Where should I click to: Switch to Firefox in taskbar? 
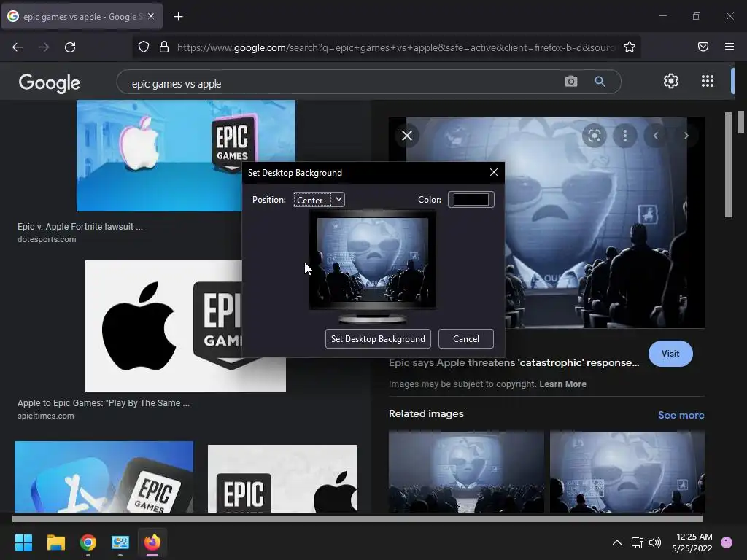(x=152, y=542)
